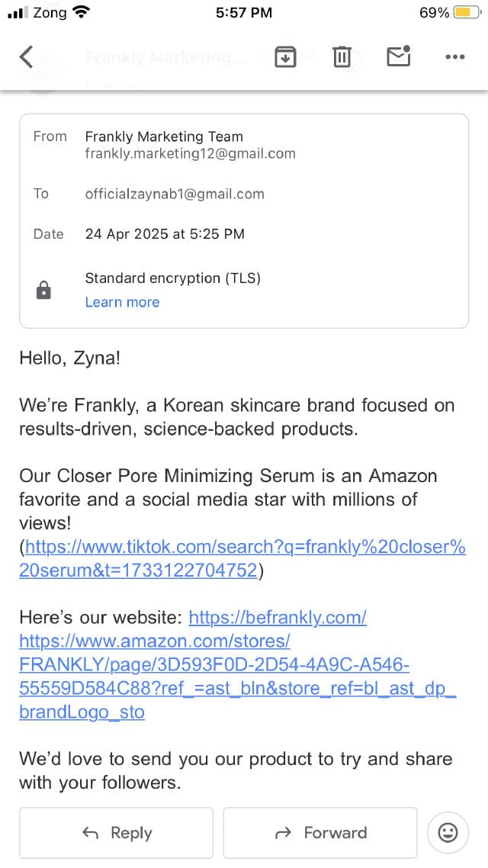The height and width of the screenshot is (868, 488).
Task: Tap sender address frankly.marketing12@gmail.com
Action: 190,153
